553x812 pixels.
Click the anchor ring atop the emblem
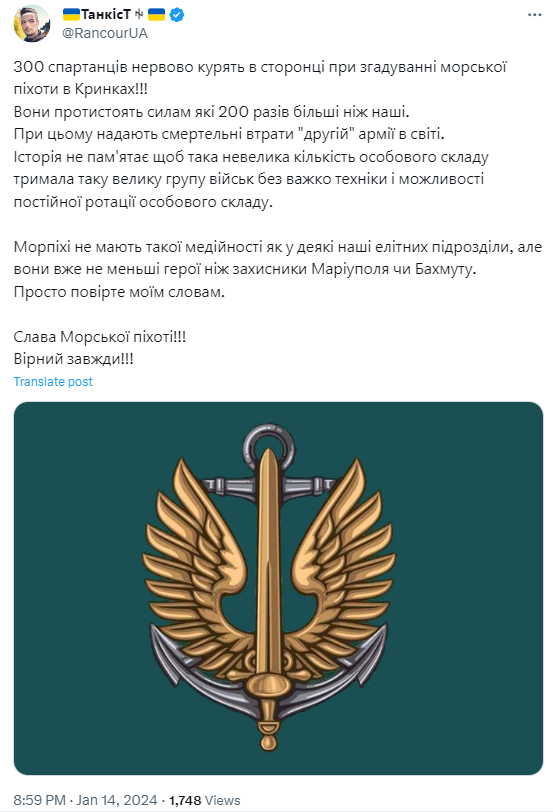(x=268, y=446)
